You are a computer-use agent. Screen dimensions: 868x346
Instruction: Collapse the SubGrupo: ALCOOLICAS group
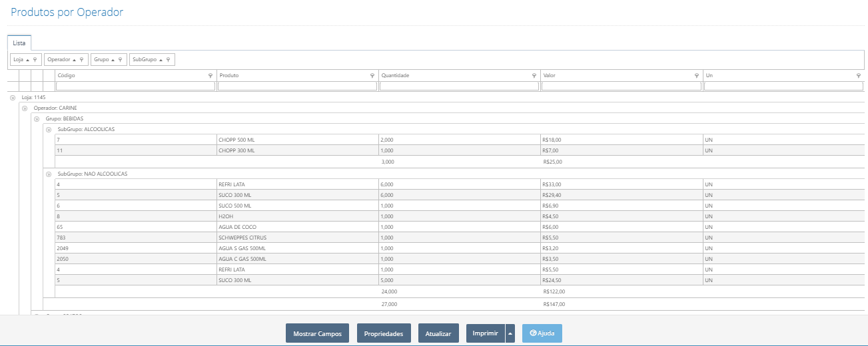[x=49, y=129]
